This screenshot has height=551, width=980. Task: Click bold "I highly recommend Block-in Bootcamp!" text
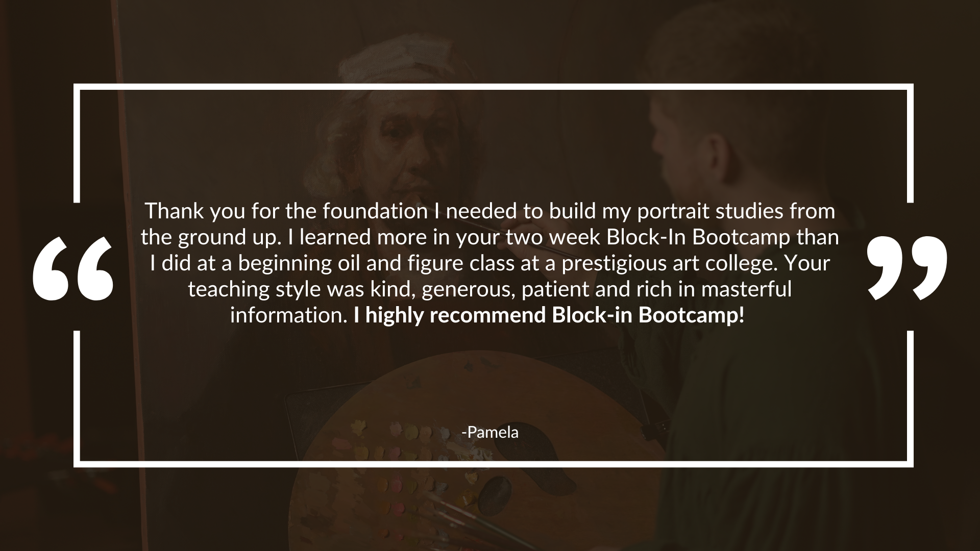point(549,315)
